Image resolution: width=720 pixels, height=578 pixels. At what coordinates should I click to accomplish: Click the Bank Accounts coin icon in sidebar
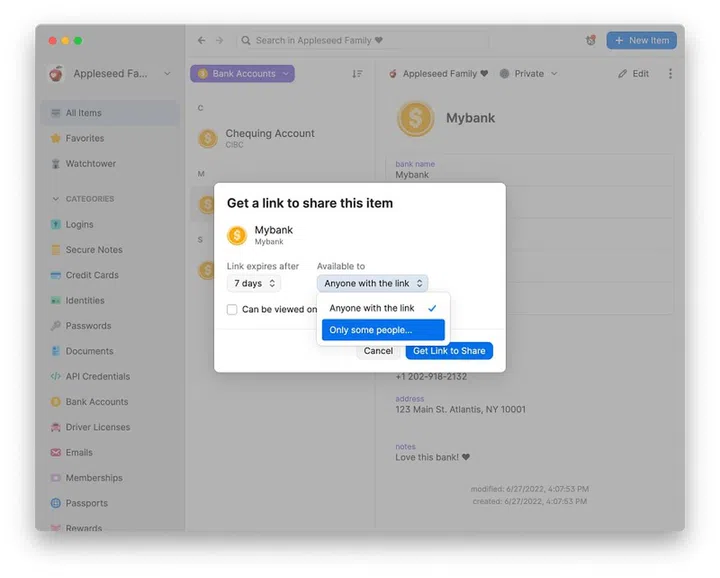[56, 402]
